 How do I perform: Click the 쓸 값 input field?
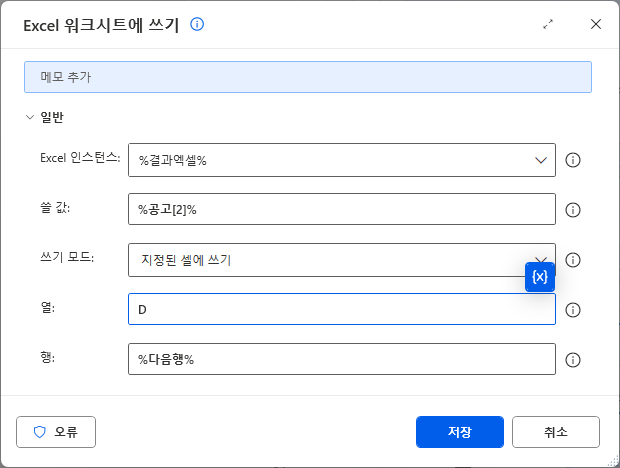(342, 209)
